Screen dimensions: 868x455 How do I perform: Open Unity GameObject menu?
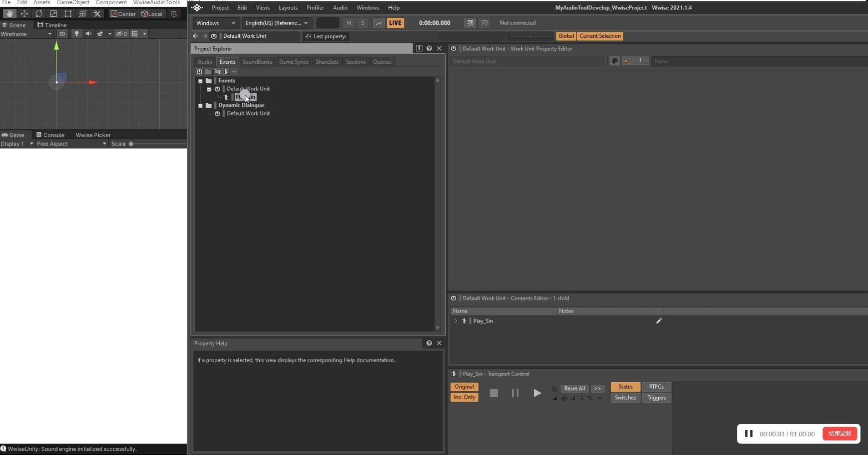pos(73,2)
